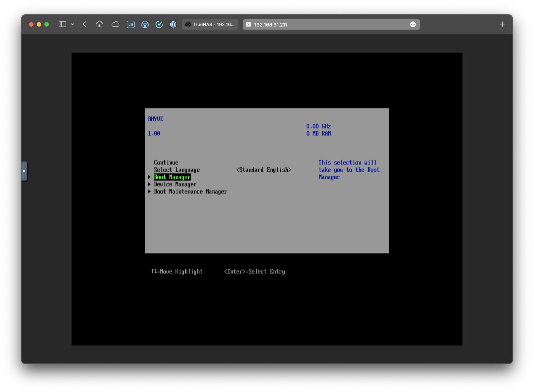Click the 3D box extension icon

click(x=145, y=24)
